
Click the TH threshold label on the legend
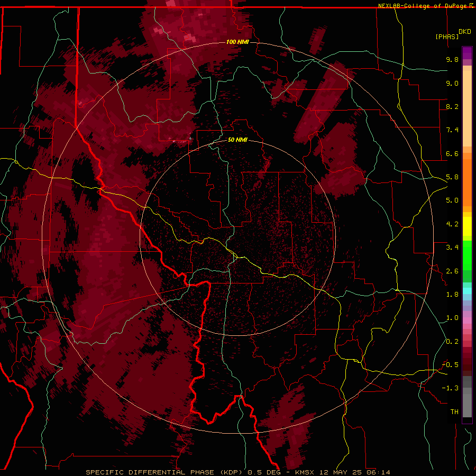(x=454, y=412)
